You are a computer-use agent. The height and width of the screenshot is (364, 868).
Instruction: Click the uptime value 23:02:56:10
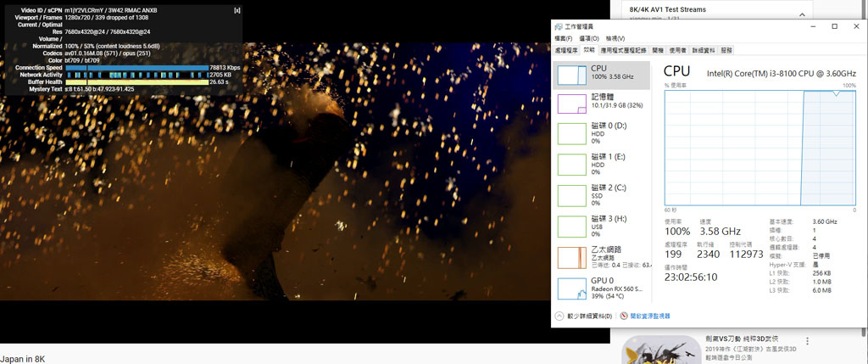691,277
